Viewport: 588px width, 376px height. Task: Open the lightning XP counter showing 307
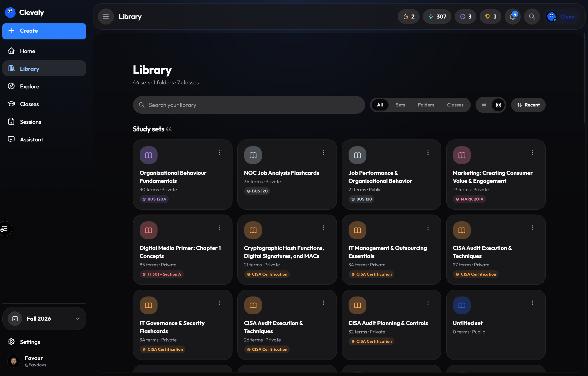point(437,17)
